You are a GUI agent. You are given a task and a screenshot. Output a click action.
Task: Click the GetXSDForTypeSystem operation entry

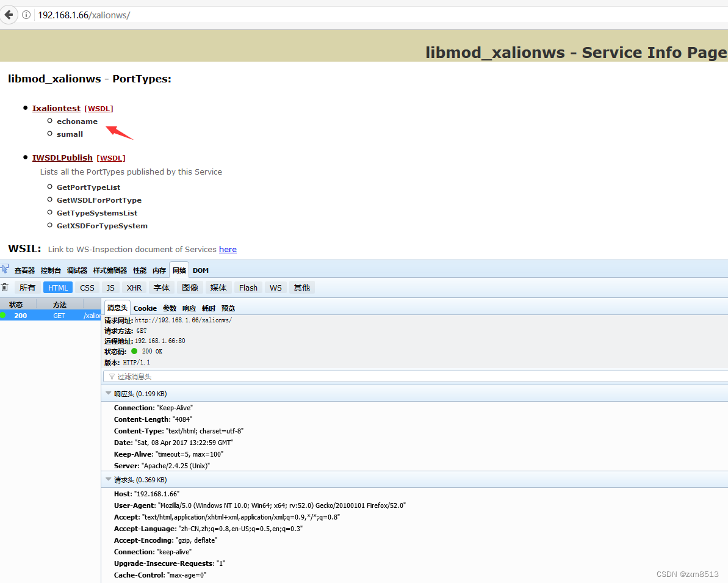pyautogui.click(x=102, y=226)
